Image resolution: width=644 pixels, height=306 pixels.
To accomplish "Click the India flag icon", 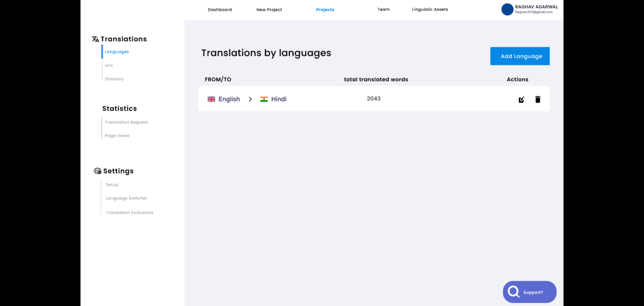I will coord(264,99).
